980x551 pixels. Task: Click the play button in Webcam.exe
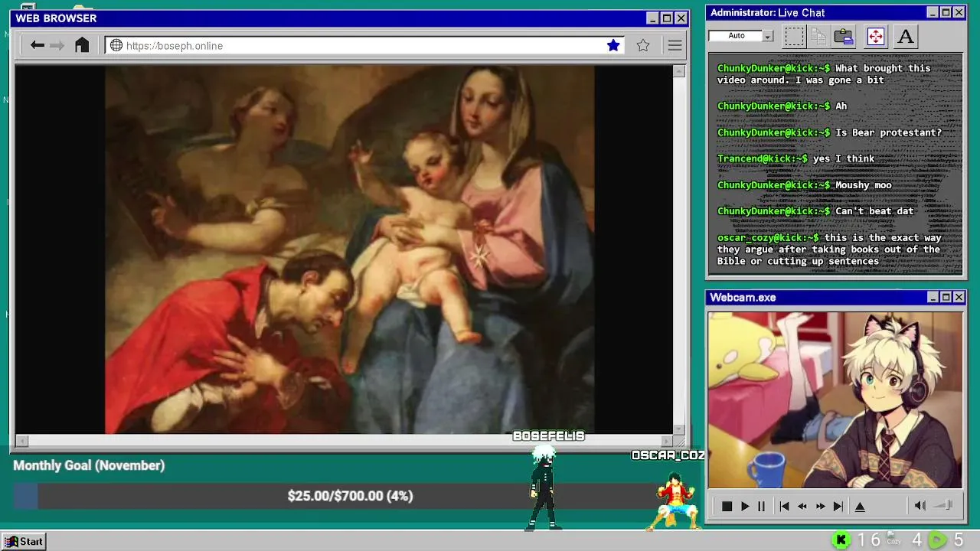pyautogui.click(x=745, y=506)
